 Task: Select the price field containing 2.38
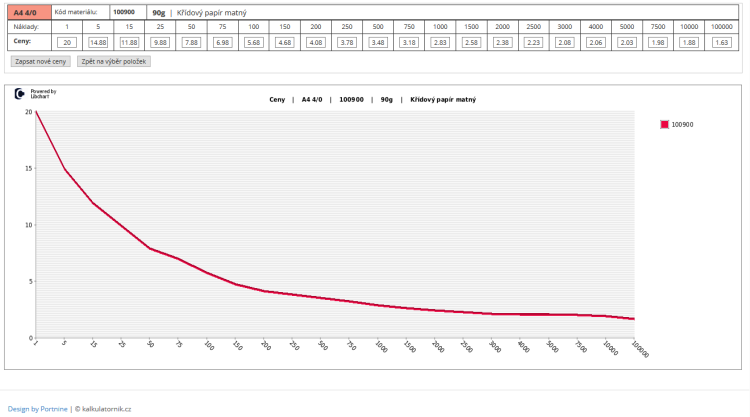[502, 43]
